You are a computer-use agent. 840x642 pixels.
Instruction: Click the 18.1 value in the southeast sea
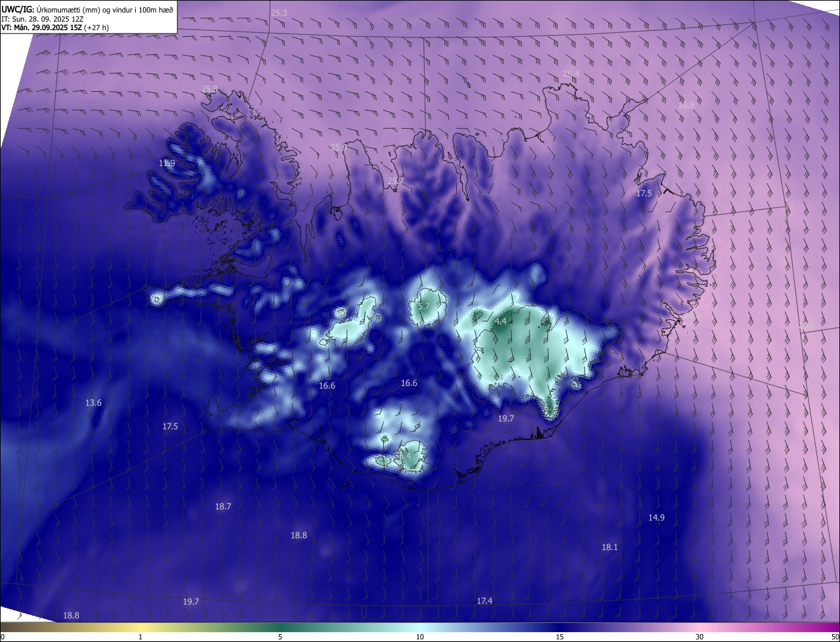(x=610, y=547)
